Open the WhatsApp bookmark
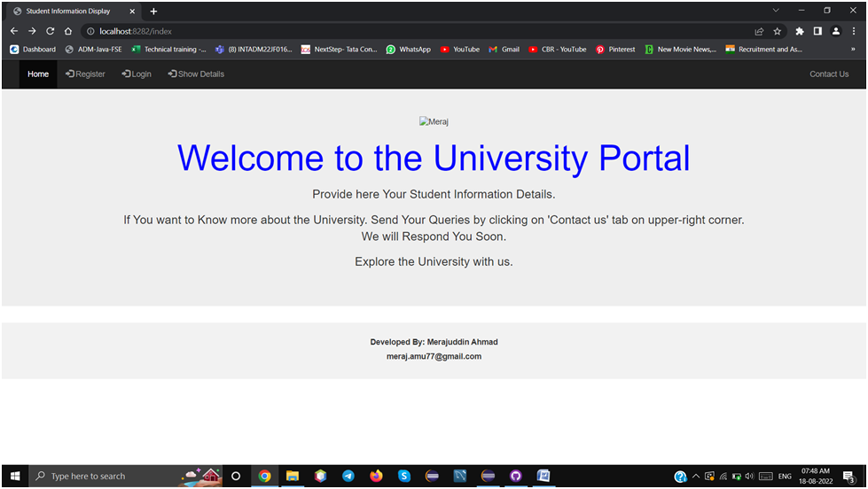The width and height of the screenshot is (868, 489). coord(409,50)
